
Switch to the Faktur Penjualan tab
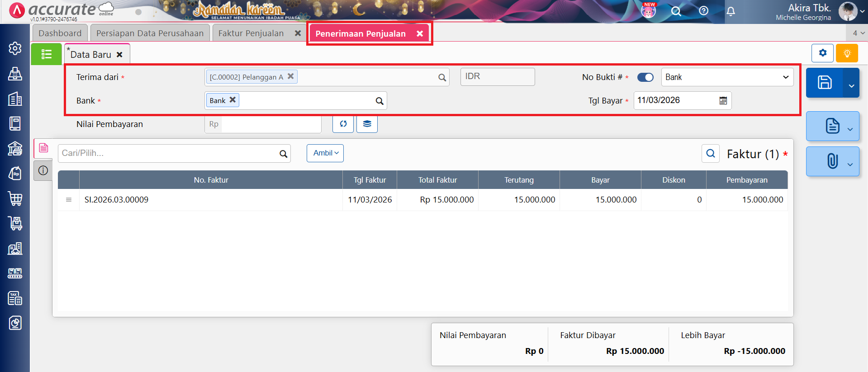pos(251,33)
